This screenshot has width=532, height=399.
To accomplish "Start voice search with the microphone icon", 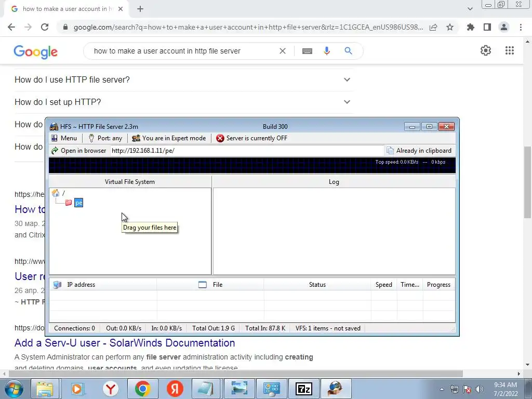I will tap(326, 51).
